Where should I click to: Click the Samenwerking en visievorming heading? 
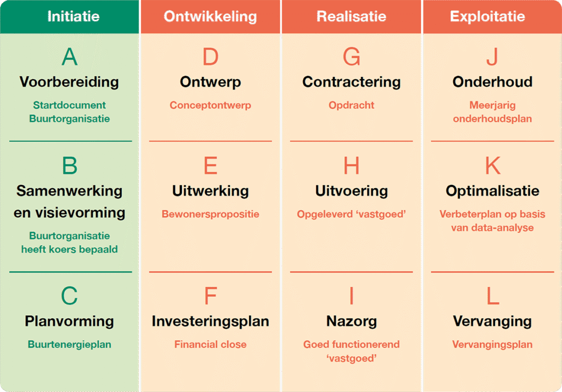(69, 201)
